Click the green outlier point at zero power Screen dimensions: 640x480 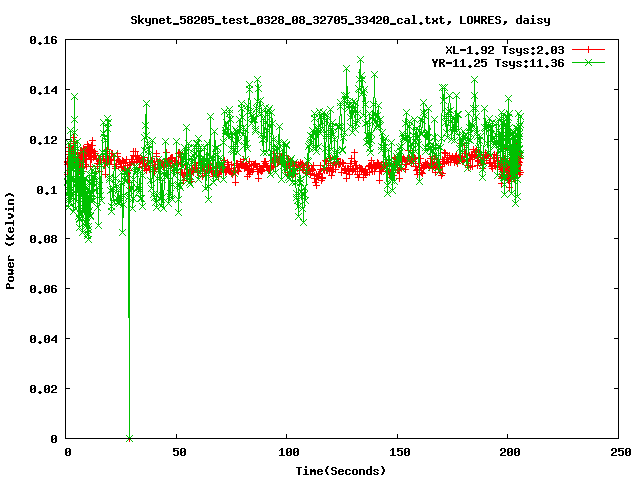point(129,439)
